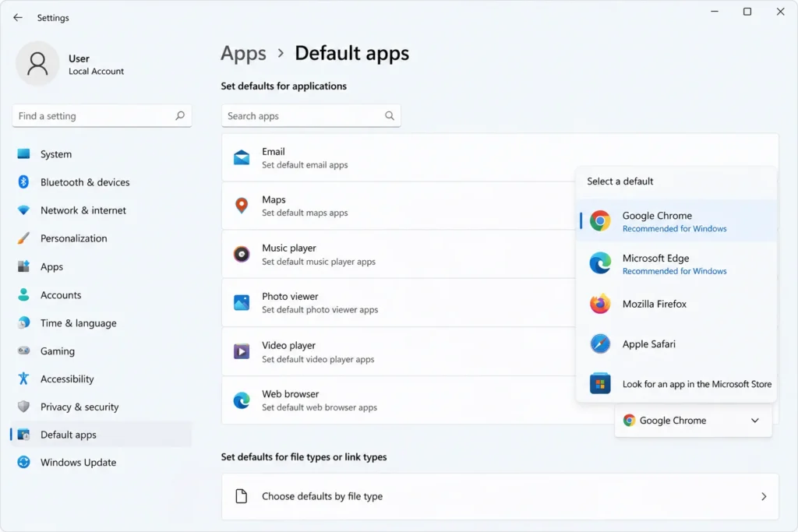The height and width of the screenshot is (532, 798).
Task: Open Maps default apps row
Action: (x=399, y=206)
